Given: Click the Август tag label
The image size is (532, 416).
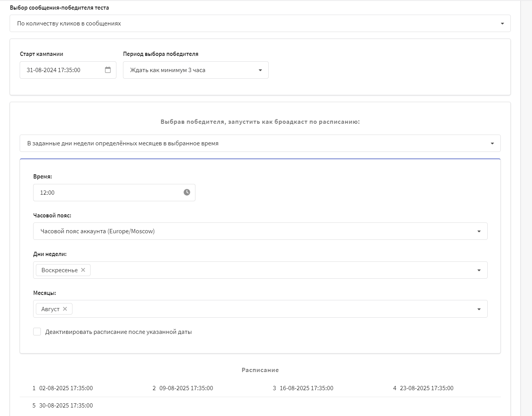Looking at the screenshot, I should 51,309.
